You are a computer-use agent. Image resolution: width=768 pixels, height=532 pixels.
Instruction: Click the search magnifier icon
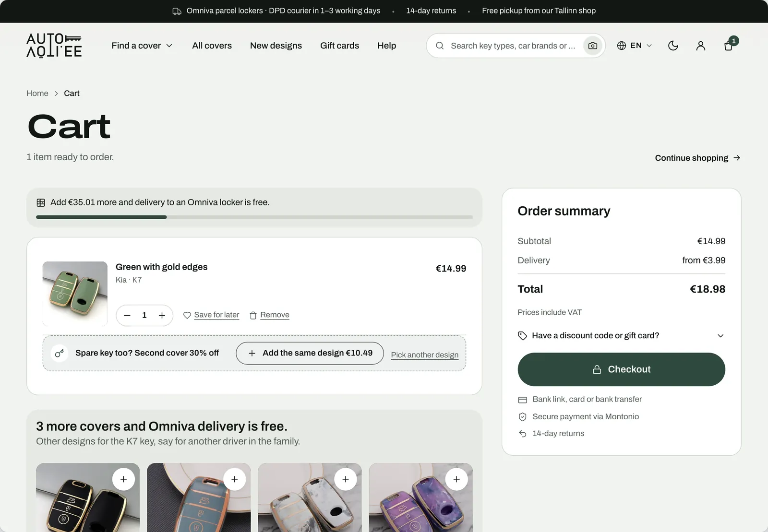(440, 46)
